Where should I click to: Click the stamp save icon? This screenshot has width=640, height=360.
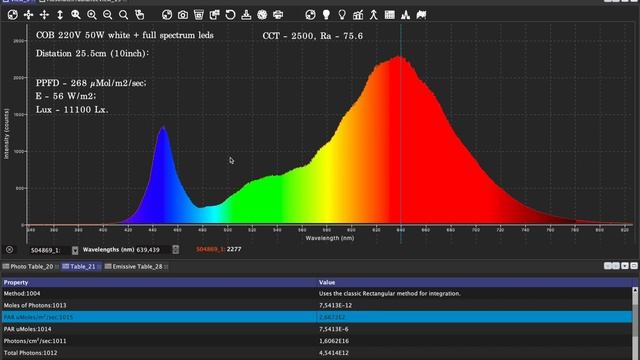(x=246, y=15)
